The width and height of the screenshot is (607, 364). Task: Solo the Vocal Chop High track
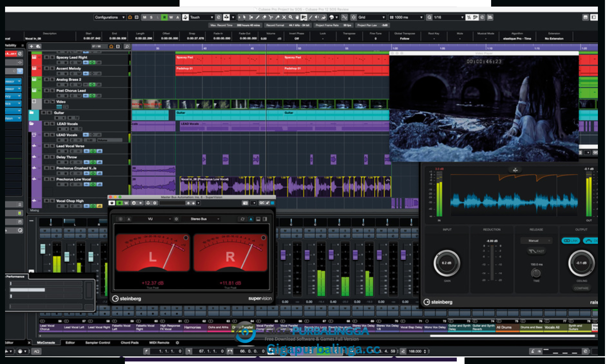52,201
